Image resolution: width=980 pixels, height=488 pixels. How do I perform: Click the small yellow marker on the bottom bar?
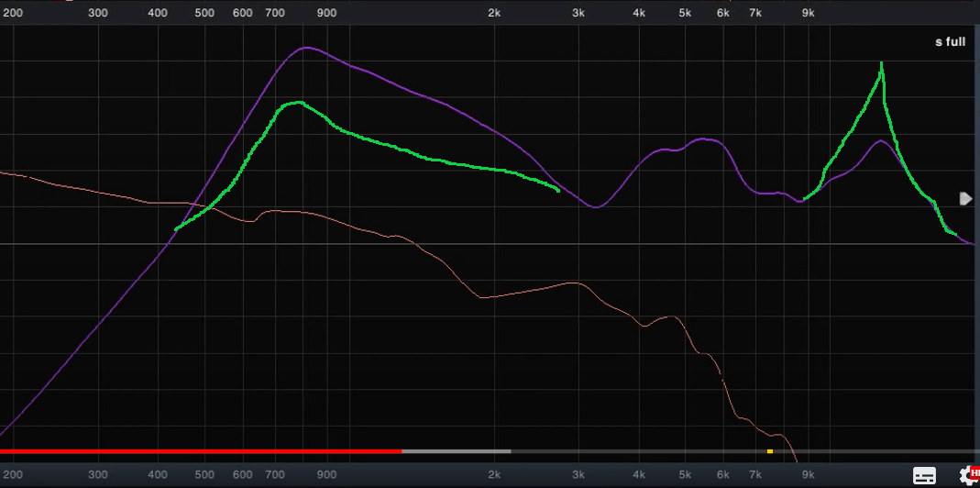point(770,451)
